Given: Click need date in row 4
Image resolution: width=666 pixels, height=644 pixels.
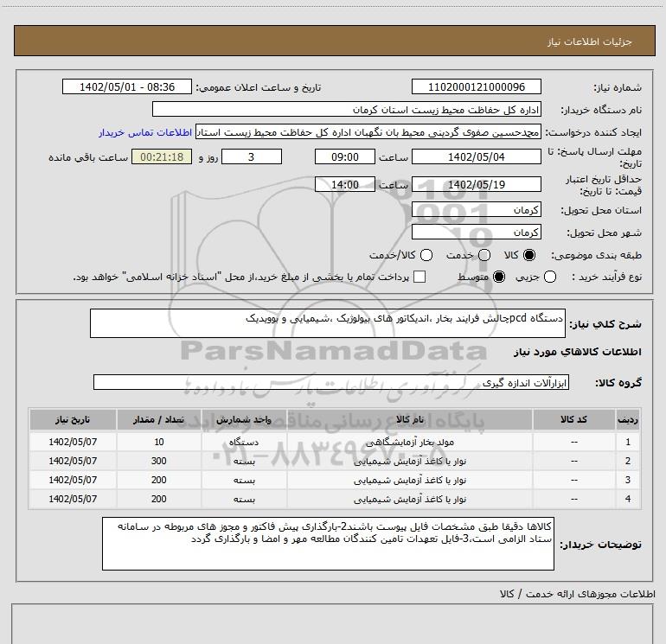Looking at the screenshot, I should 73,500.
